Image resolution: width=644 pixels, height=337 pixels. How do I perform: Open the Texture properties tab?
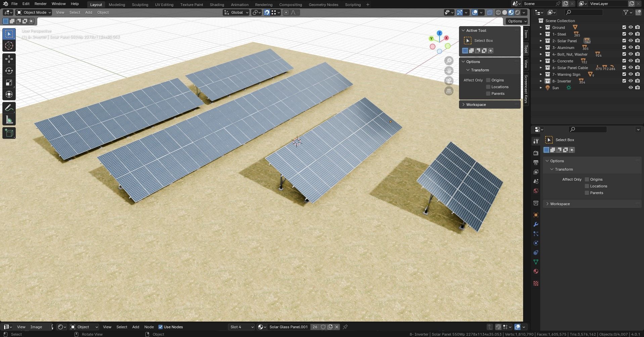point(536,283)
